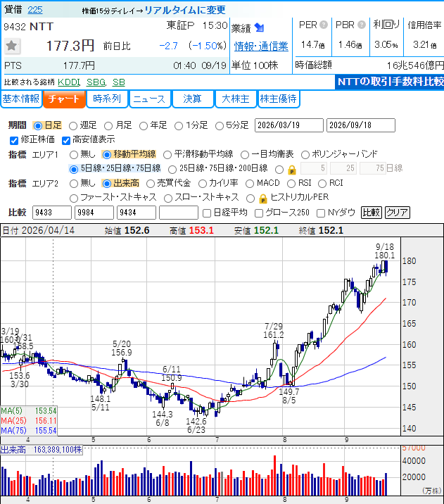Select 売買代金 indicator option

pyautogui.click(x=151, y=184)
